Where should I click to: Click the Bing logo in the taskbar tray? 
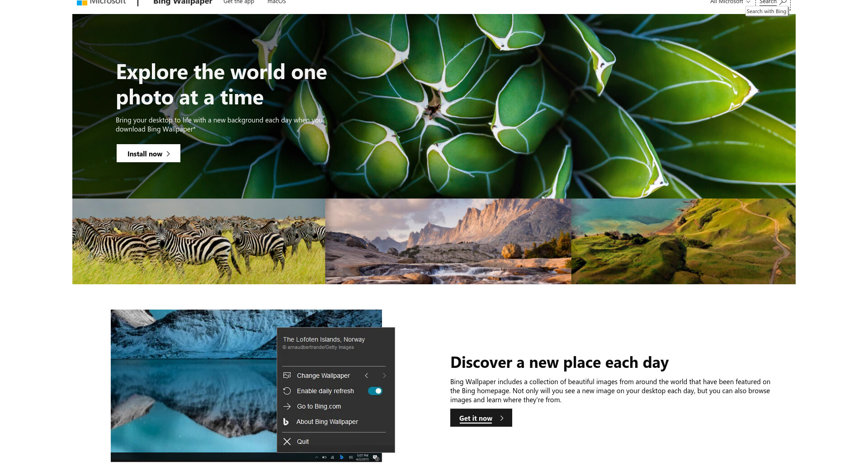tap(342, 457)
